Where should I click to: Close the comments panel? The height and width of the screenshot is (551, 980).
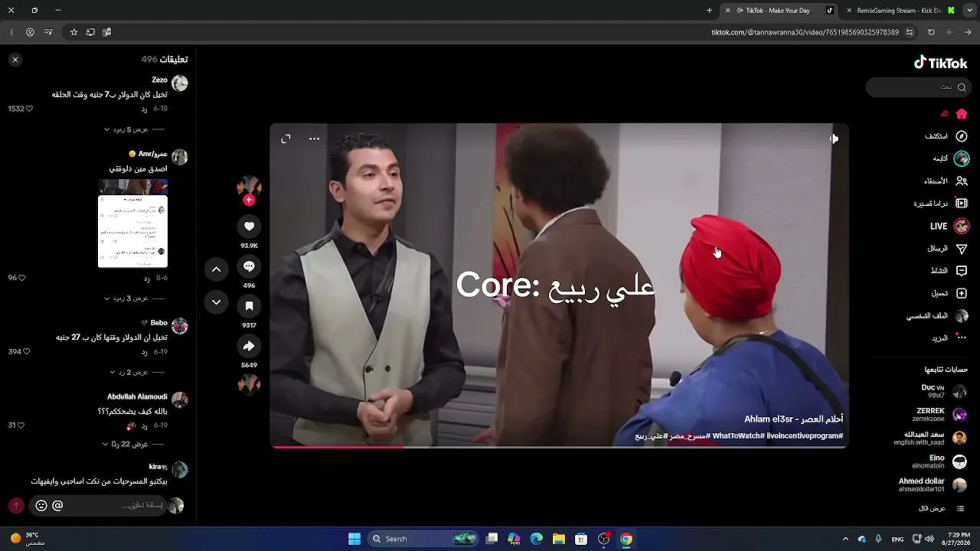click(15, 59)
